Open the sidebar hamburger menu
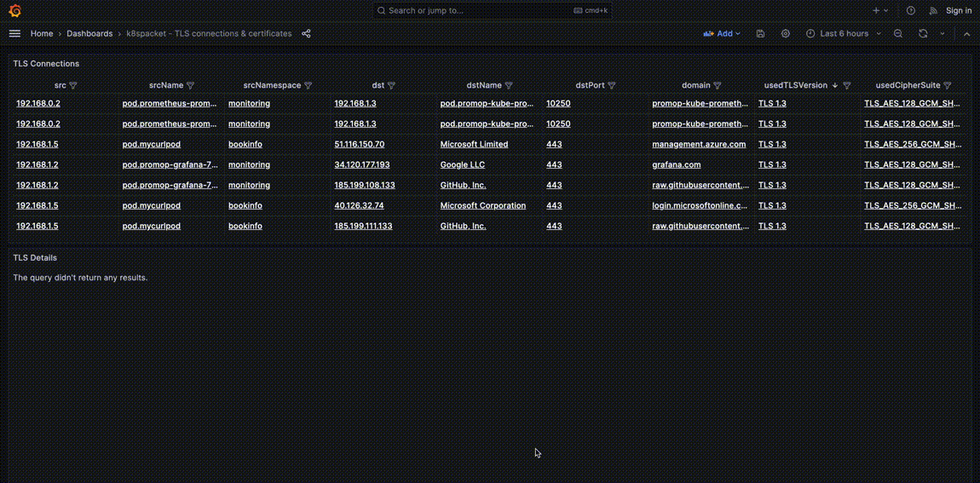The image size is (980, 483). click(15, 34)
